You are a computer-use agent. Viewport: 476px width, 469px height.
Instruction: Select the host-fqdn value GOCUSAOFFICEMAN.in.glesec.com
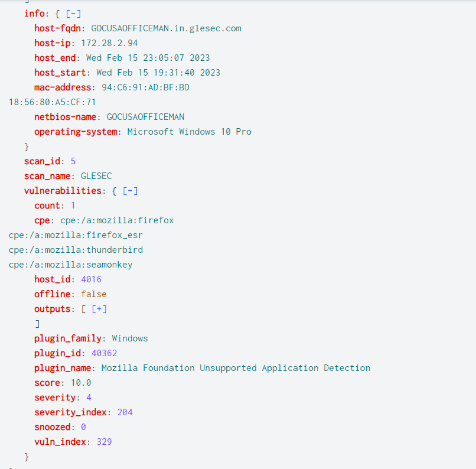click(x=166, y=28)
